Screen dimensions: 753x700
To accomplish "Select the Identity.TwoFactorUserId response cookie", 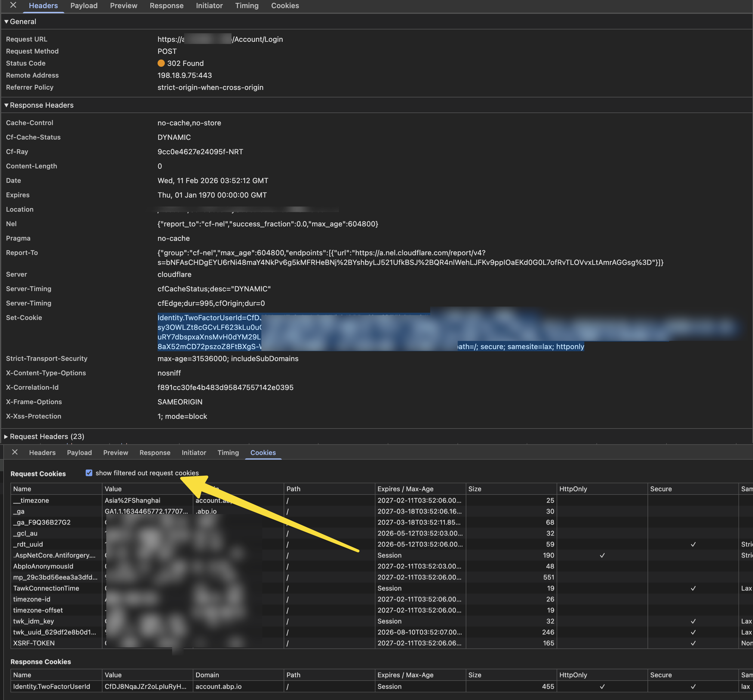I will [x=51, y=686].
